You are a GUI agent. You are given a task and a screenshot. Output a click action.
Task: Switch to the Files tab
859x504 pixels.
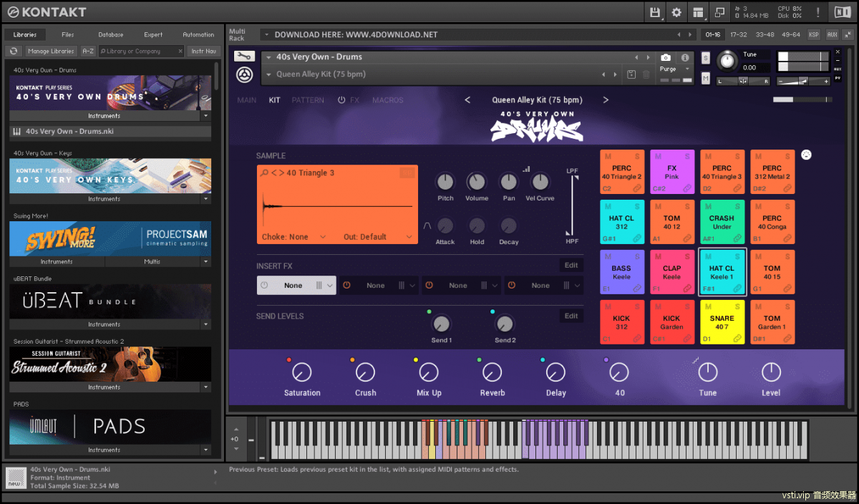pos(68,34)
